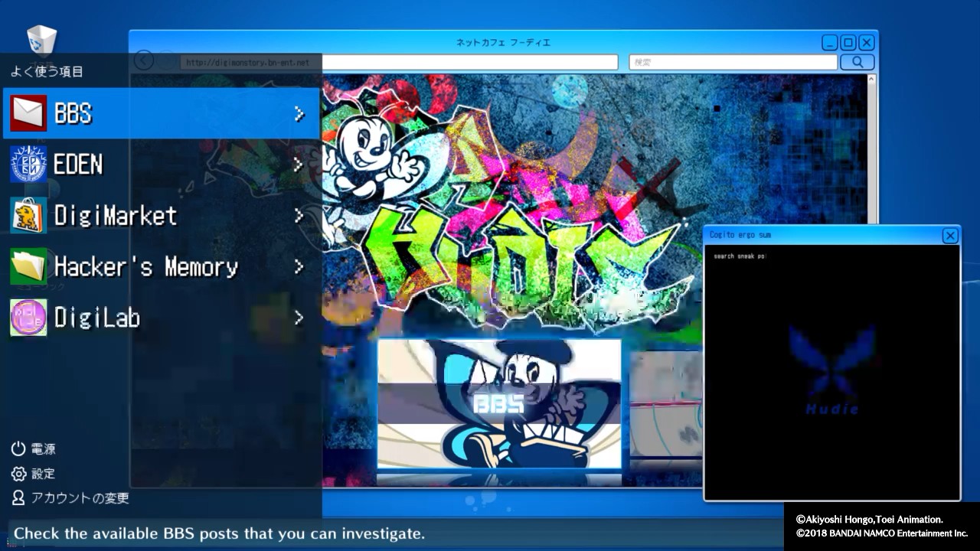
Task: Select the DigiLab purple icon
Action: coord(28,318)
